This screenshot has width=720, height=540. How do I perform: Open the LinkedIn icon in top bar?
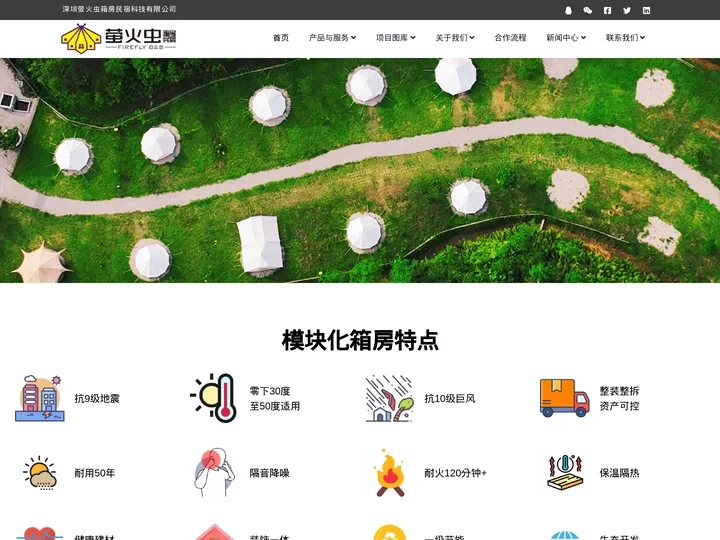pos(646,10)
